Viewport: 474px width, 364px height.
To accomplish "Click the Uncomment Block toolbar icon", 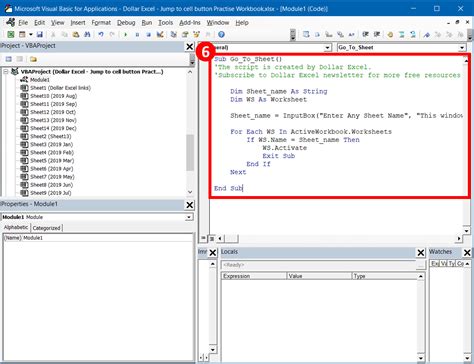I will point(413,34).
